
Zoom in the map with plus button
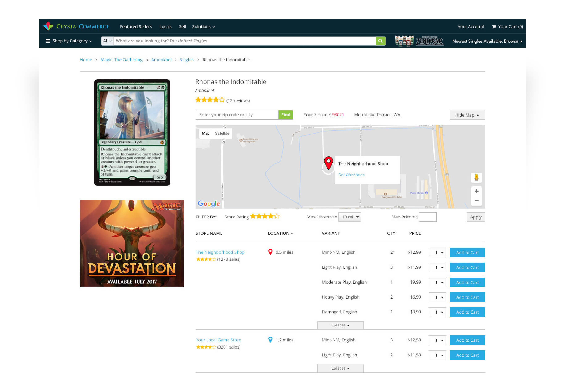click(476, 191)
